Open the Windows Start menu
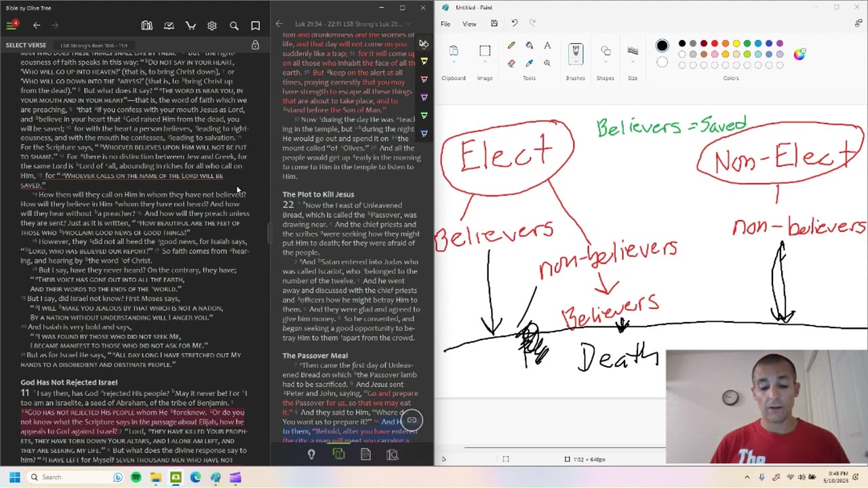This screenshot has height=488, width=868. [x=14, y=477]
